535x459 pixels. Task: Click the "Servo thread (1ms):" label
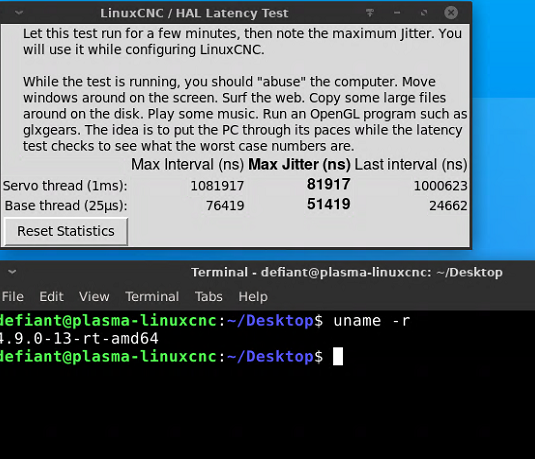65,186
